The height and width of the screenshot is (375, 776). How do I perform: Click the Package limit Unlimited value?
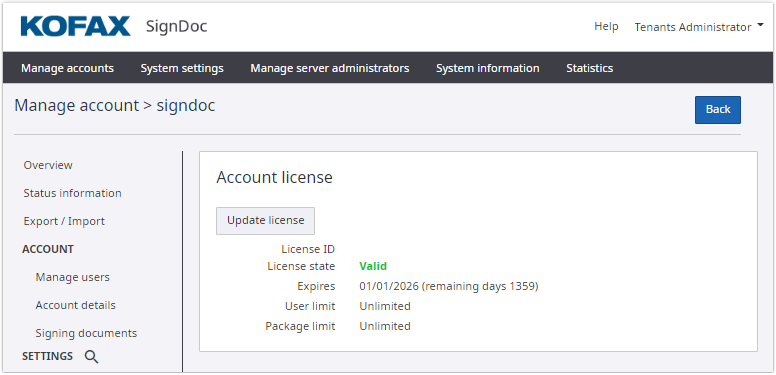(x=385, y=326)
